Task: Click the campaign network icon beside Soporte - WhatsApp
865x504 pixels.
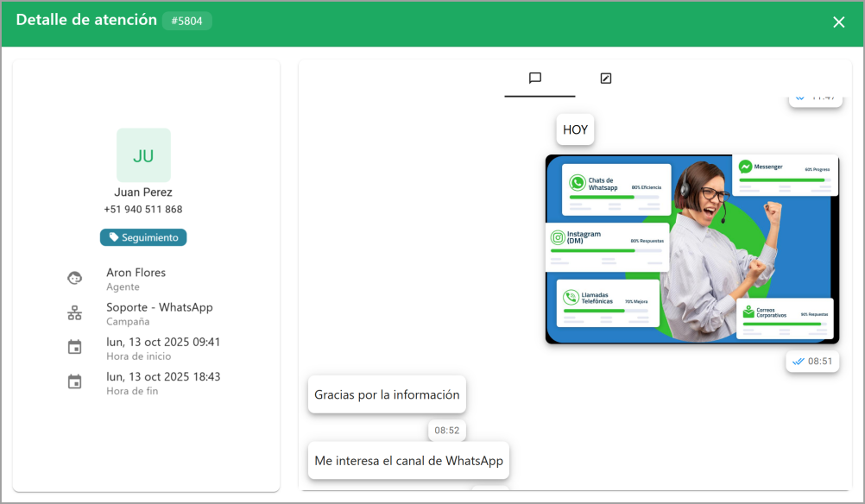Action: 75,313
